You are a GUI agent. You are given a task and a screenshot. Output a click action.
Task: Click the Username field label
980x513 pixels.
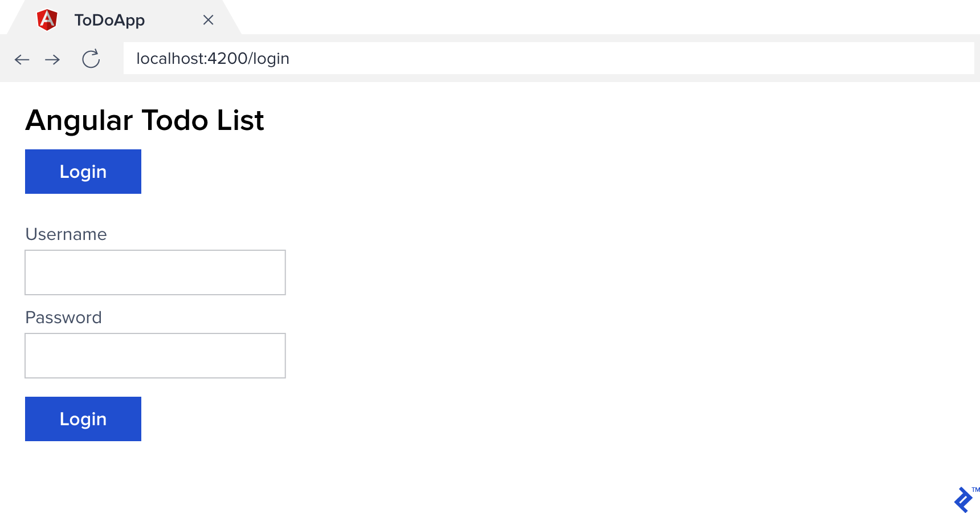pos(66,234)
